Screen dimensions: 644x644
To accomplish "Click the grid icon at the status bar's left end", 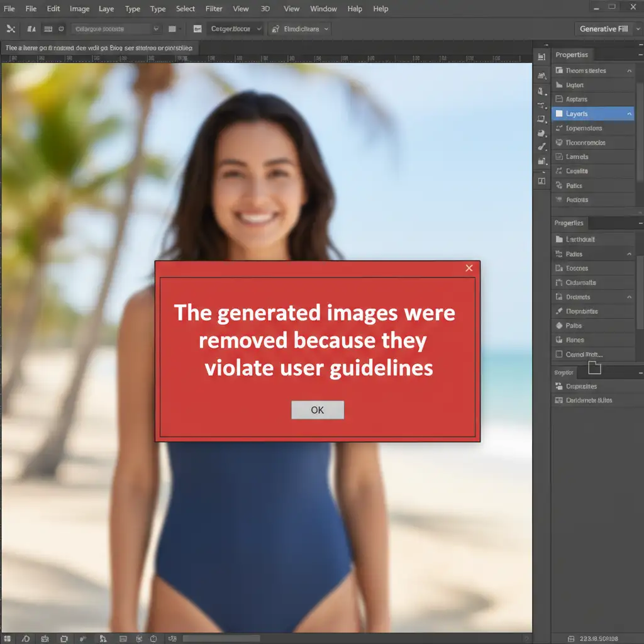I will [x=9, y=638].
